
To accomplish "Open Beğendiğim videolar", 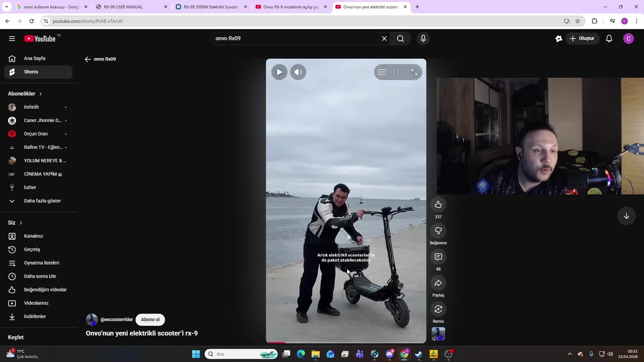I will pyautogui.click(x=38, y=290).
